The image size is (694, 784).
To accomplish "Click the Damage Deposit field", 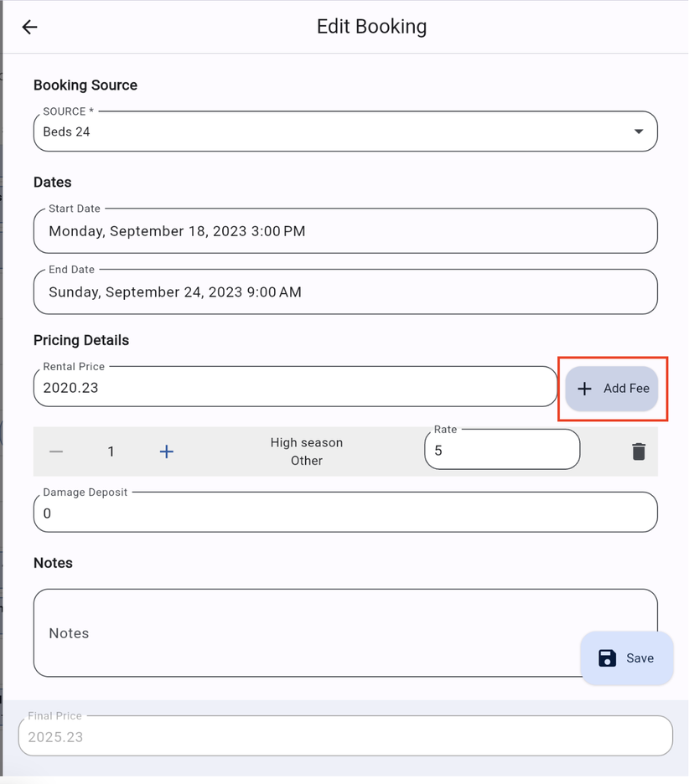I will (x=344, y=513).
